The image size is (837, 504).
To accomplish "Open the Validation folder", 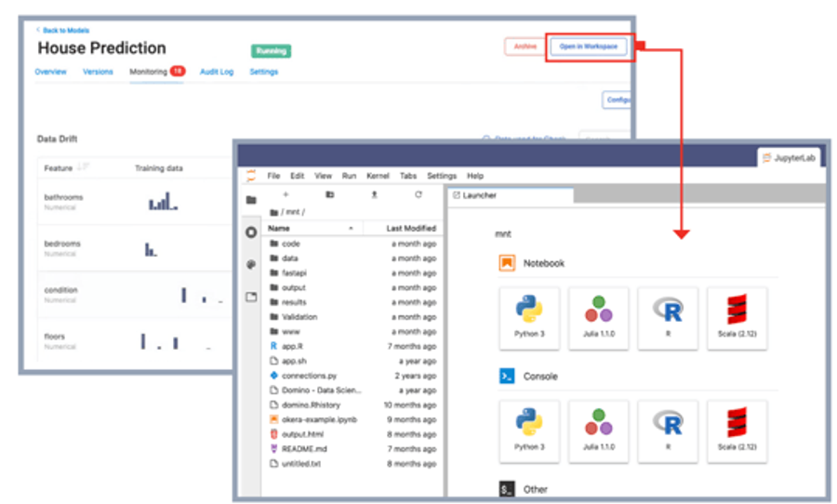I will coord(352,317).
